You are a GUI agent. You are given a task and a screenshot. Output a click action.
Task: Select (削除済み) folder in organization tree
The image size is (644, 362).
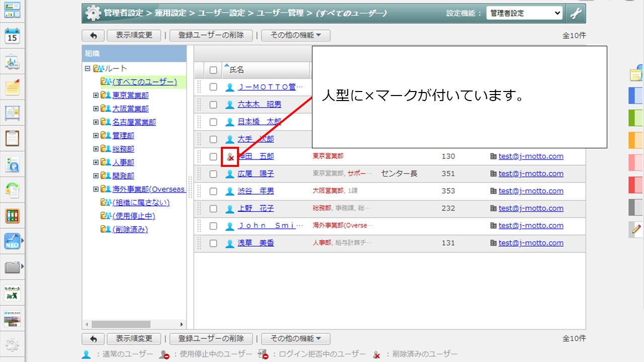pyautogui.click(x=130, y=229)
